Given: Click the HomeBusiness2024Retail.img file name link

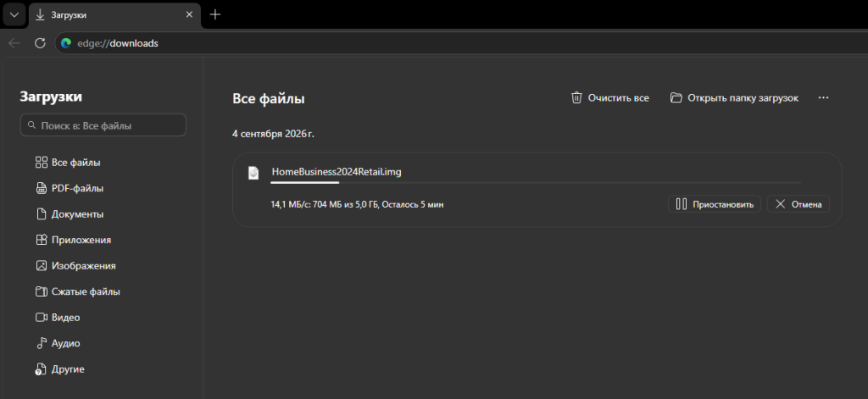Looking at the screenshot, I should click(336, 172).
